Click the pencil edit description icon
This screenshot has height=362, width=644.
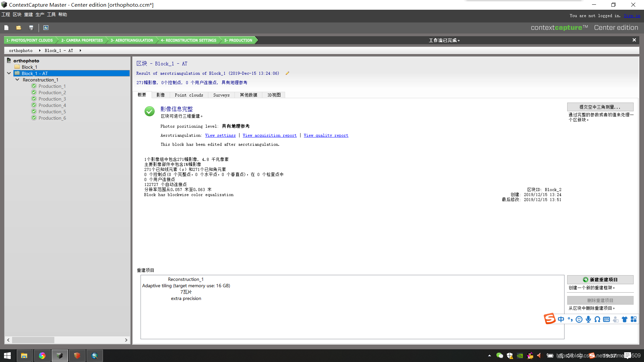point(287,73)
